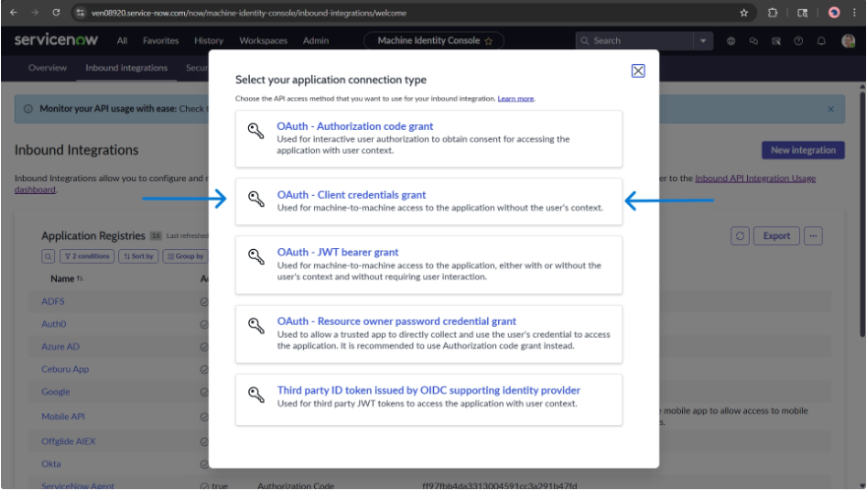Open the Okta registry record
Viewport: 868px width, 496px height.
point(51,464)
